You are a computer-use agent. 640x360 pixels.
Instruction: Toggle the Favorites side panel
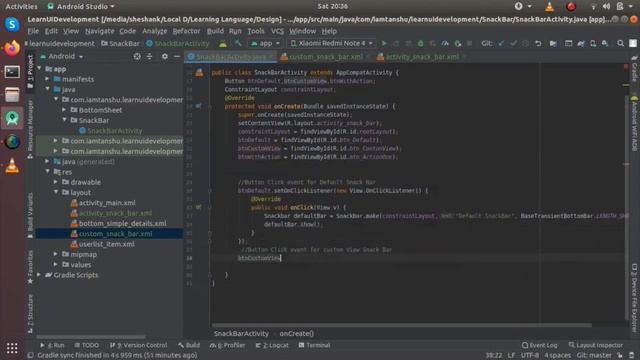click(30, 267)
